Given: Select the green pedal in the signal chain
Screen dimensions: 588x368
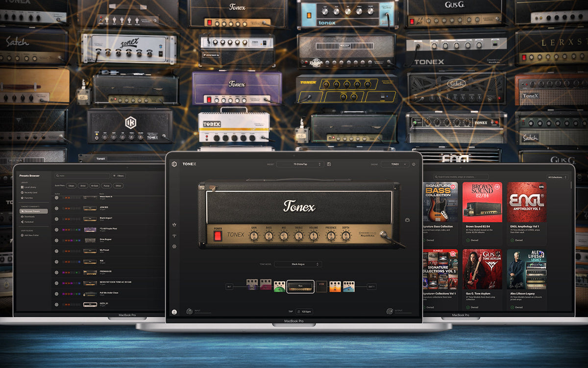Looking at the screenshot, I should click(279, 287).
